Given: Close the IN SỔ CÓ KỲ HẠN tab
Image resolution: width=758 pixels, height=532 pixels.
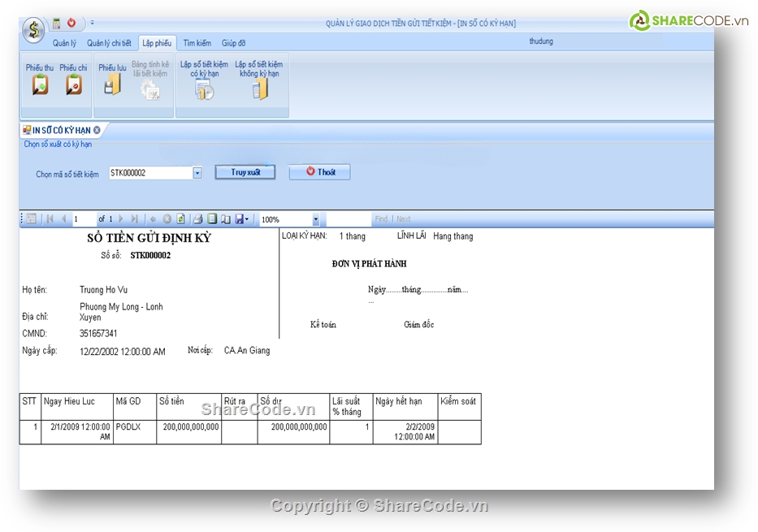Looking at the screenshot, I should point(97,130).
